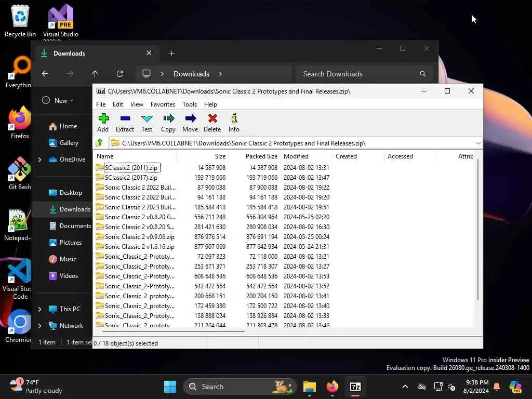Open the View menu
The image size is (532, 399).
click(137, 104)
